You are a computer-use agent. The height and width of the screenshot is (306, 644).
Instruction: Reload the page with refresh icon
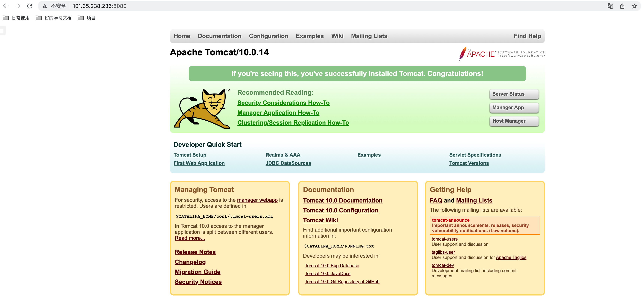[x=30, y=6]
